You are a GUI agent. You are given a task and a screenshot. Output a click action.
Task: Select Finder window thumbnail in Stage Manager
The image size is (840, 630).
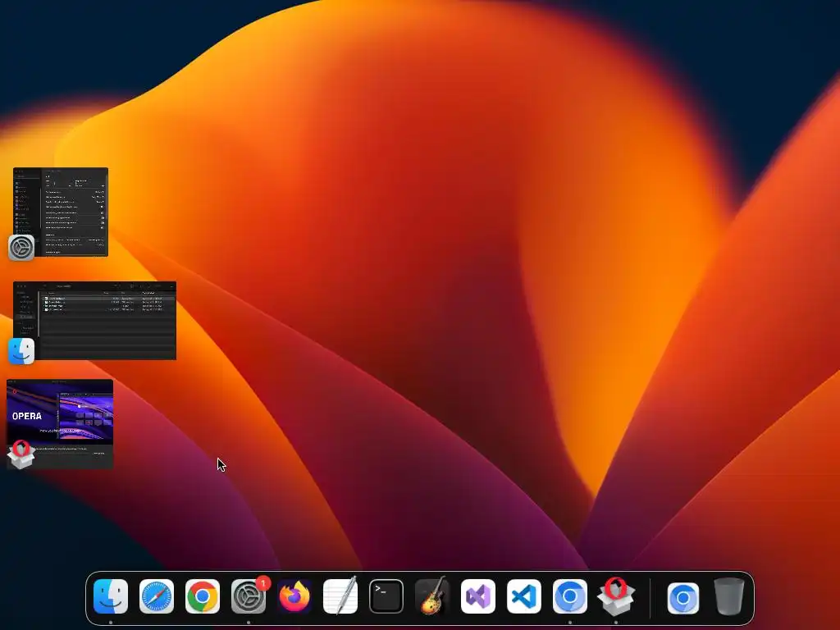(95, 321)
